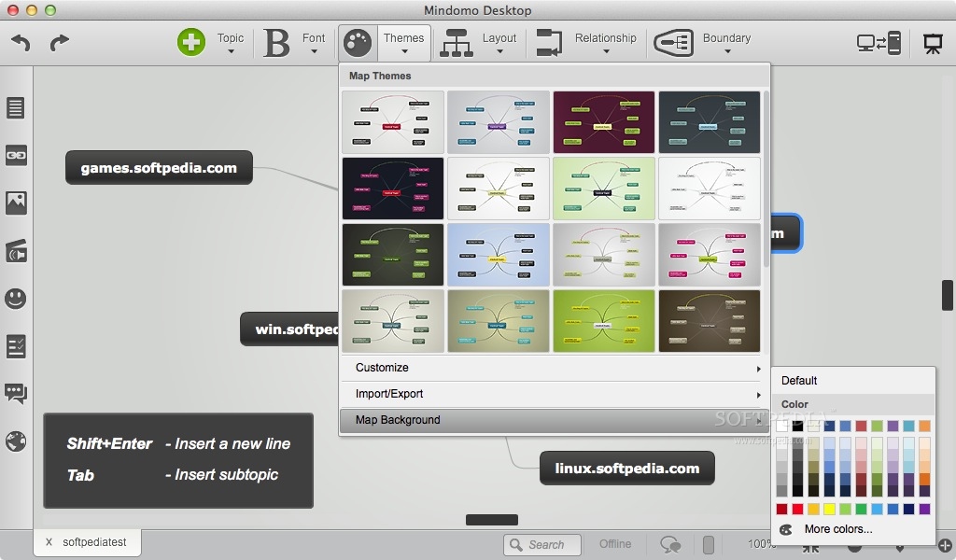Open the Customize submenu
Screen dimensions: 956x560
(x=554, y=368)
